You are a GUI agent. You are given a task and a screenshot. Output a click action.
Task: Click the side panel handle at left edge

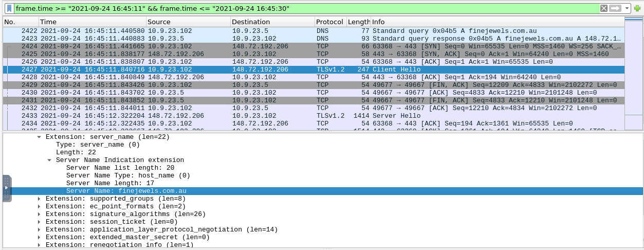(7, 188)
